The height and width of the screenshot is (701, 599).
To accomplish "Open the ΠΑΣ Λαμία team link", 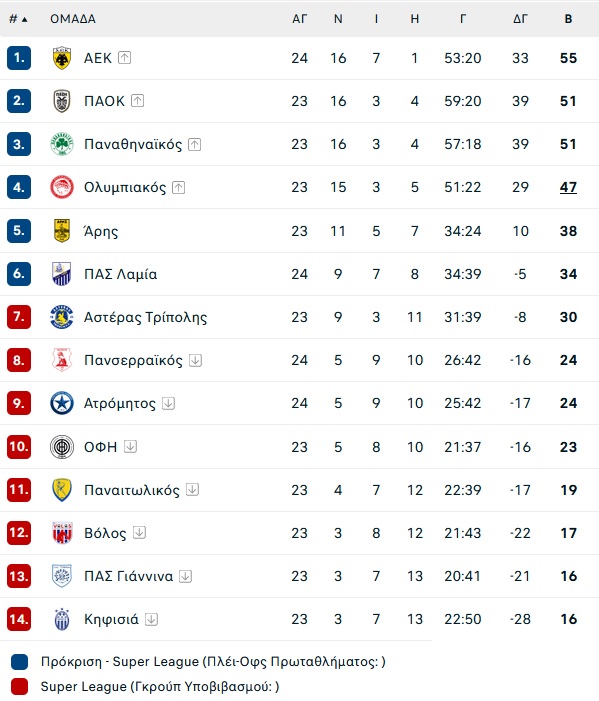I will click(120, 274).
